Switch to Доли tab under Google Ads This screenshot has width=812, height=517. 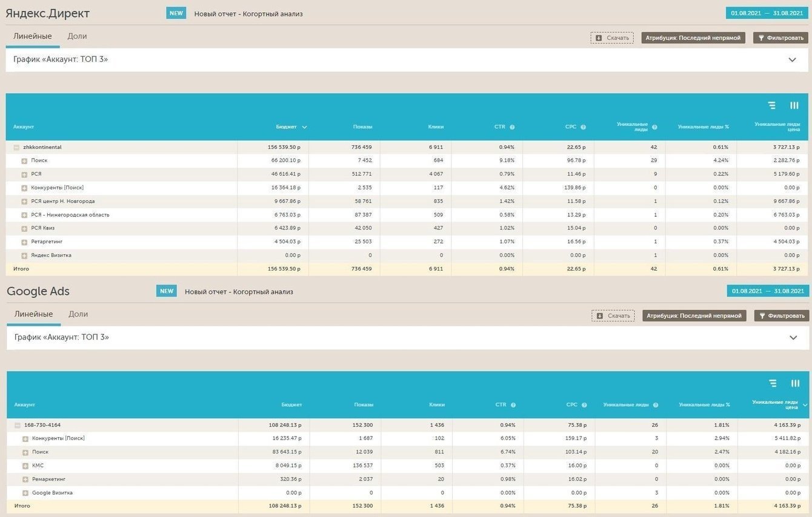click(78, 314)
